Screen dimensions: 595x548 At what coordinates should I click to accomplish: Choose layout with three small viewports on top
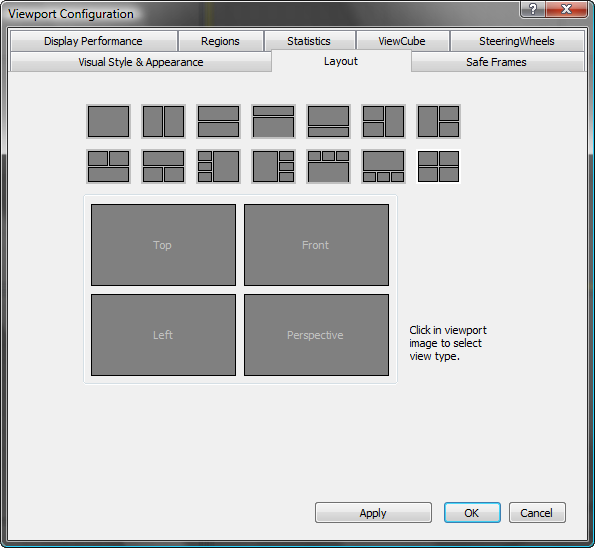pos(329,166)
